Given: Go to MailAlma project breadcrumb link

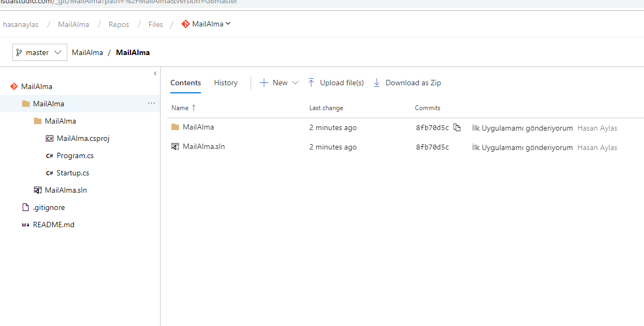Looking at the screenshot, I should tap(73, 24).
